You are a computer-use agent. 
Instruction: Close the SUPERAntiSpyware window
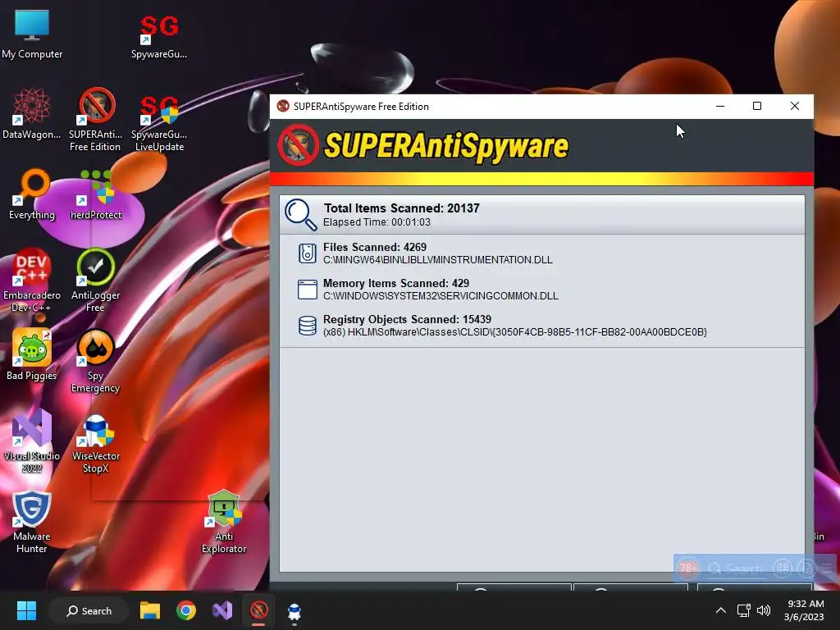(x=794, y=106)
